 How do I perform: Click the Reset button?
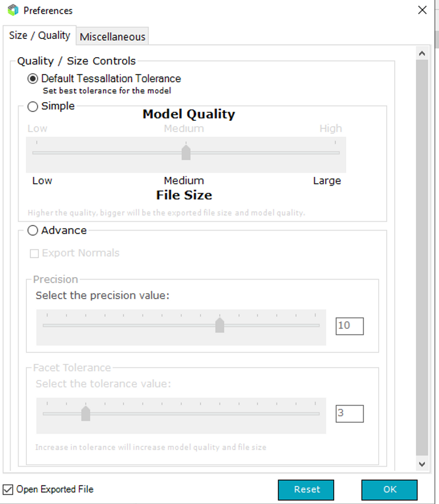[x=306, y=490]
